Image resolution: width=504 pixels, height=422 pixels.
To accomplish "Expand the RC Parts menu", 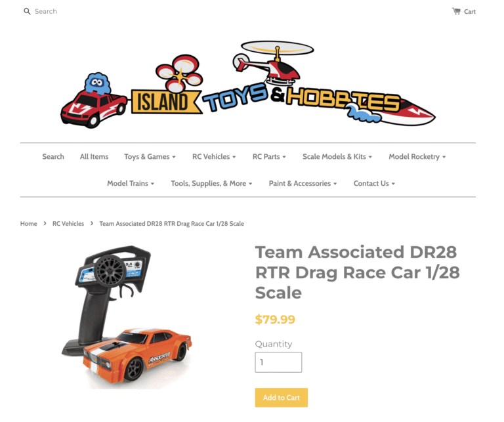I will coord(269,156).
